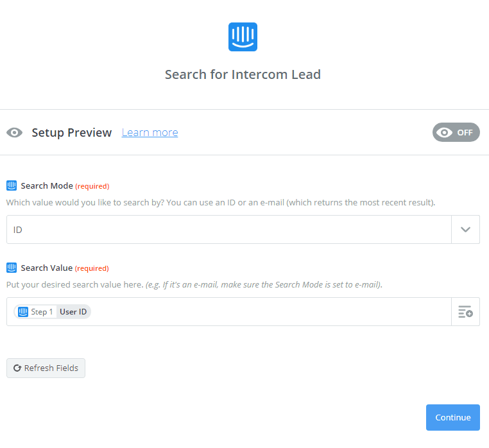This screenshot has height=448, width=489.
Task: Click the blue Continue button
Action: tap(453, 417)
